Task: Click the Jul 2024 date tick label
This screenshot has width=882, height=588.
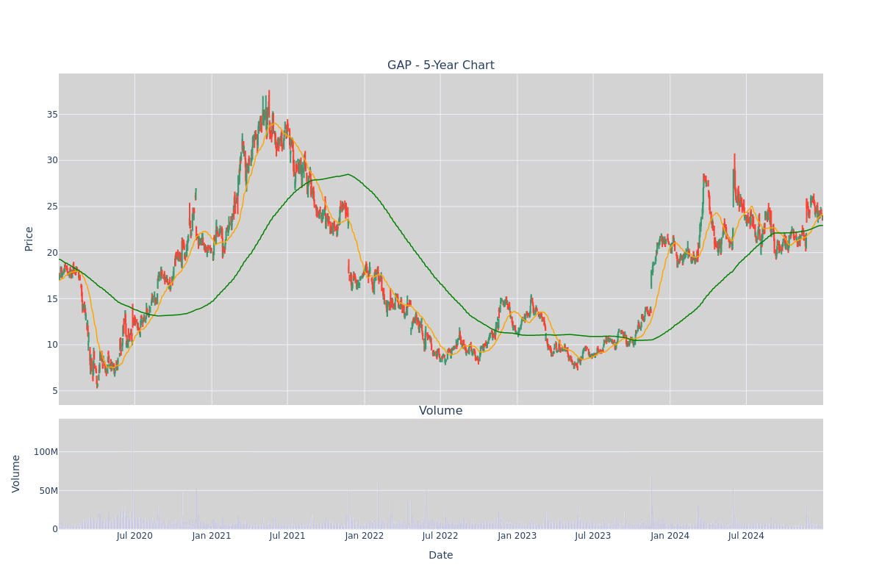Action: tap(746, 536)
